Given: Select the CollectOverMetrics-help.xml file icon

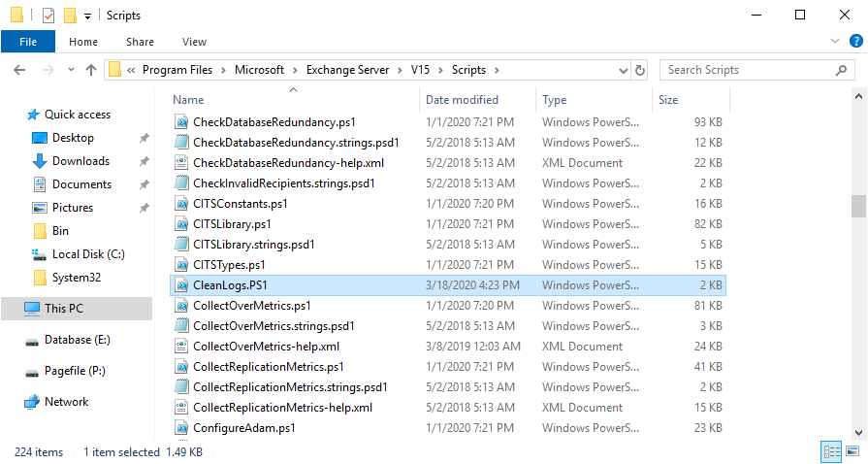Looking at the screenshot, I should [181, 347].
